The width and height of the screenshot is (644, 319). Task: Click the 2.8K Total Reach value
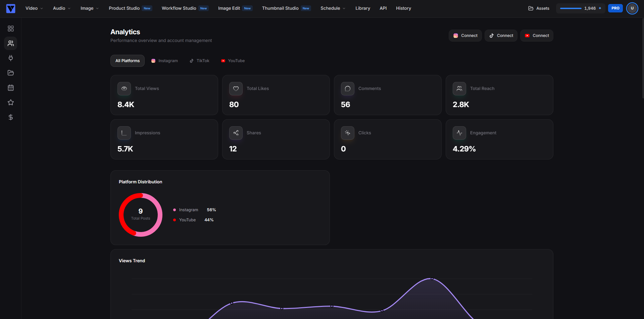(x=461, y=104)
